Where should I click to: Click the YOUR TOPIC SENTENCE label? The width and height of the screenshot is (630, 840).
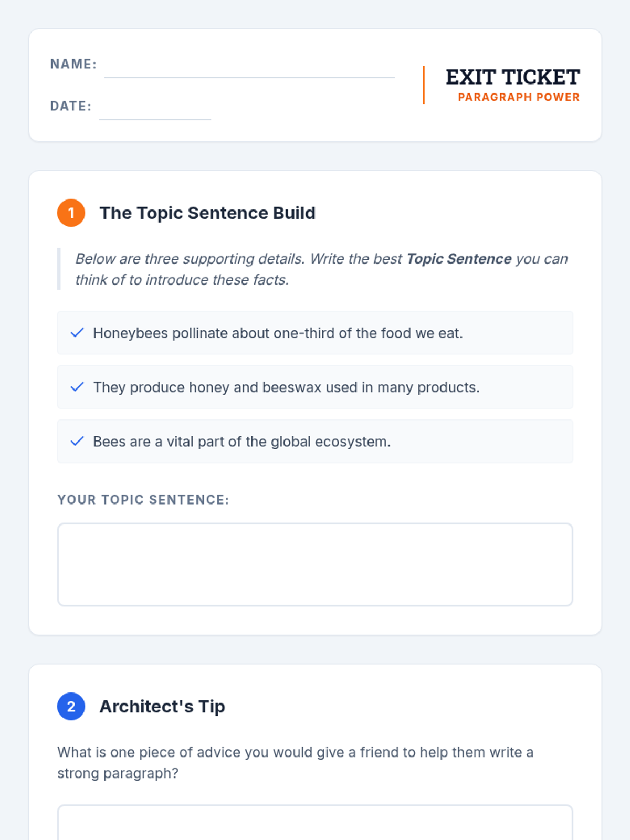[143, 500]
